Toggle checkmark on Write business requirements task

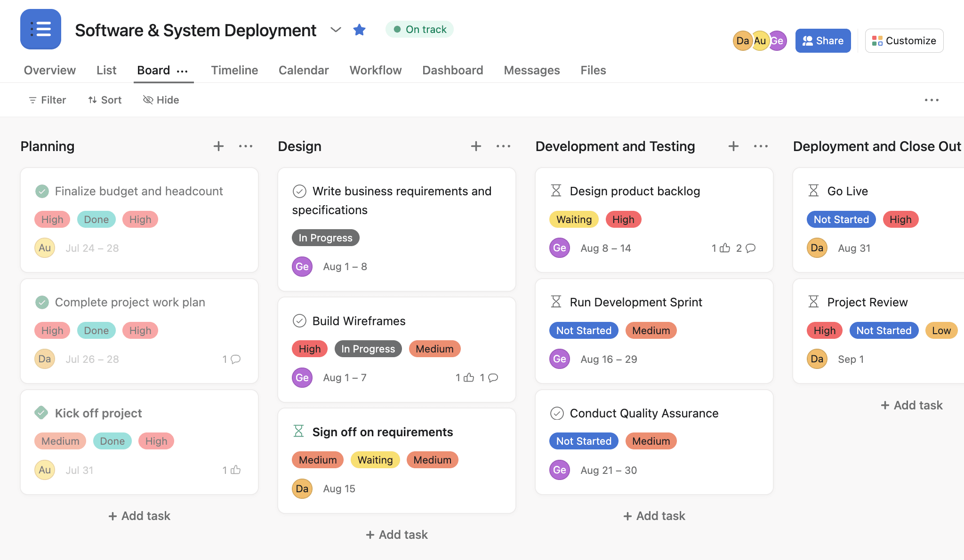pos(299,191)
